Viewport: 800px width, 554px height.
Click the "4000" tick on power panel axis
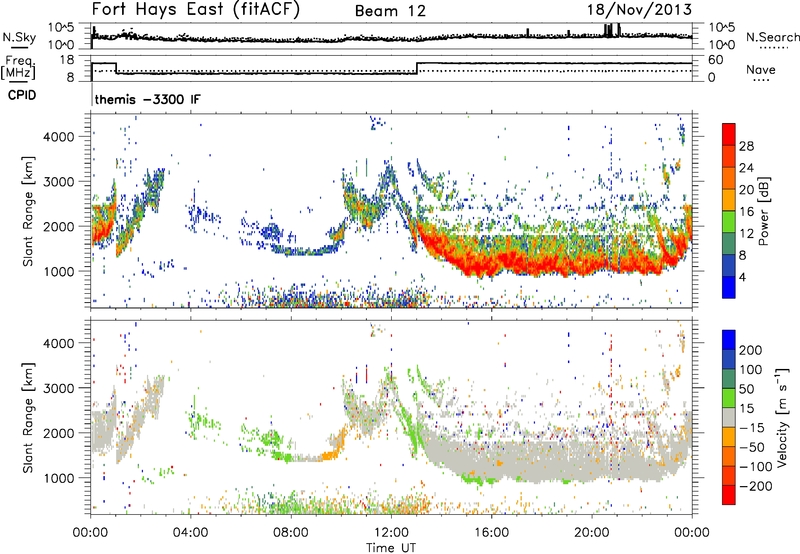coord(58,137)
